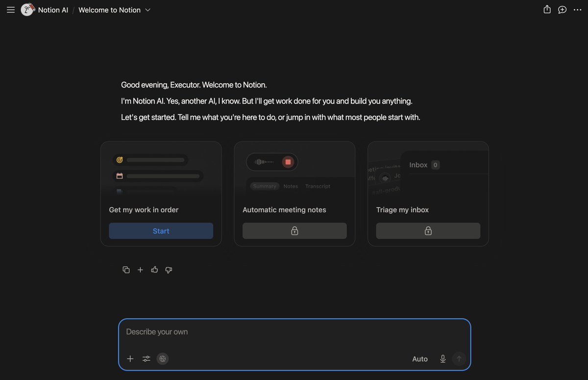Start a new chat with comment-plus icon

[563, 10]
